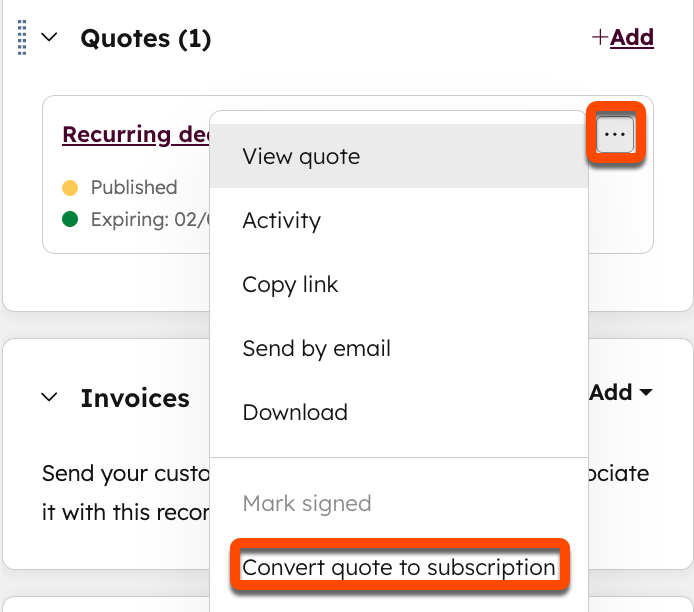Open the quote's three-dot actions menu
Viewport: 694px width, 612px height.
[615, 134]
